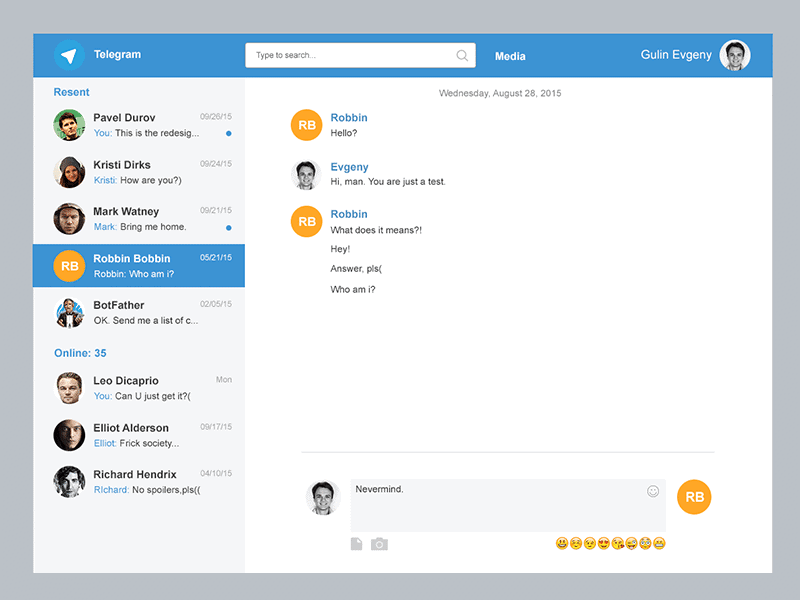The image size is (800, 600).
Task: Insert the grimacing teeth emoji
Action: (x=659, y=543)
